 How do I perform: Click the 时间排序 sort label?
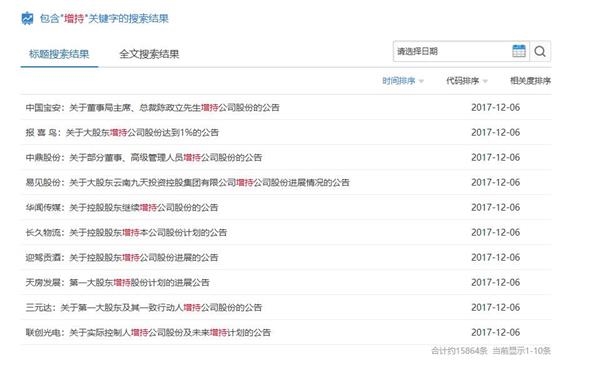tap(399, 81)
